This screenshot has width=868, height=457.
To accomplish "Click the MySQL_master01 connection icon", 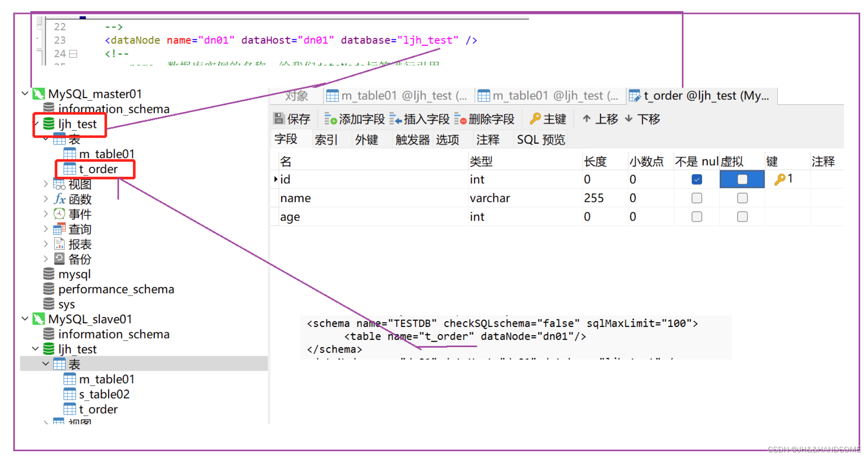I will (x=39, y=94).
